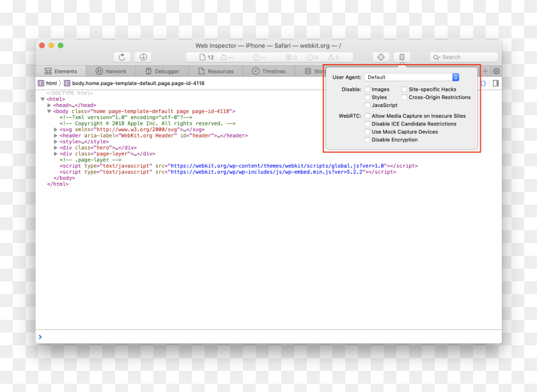Screen dimensions: 537x392
Task: Collapse the html node triangle
Action: pyautogui.click(x=43, y=99)
